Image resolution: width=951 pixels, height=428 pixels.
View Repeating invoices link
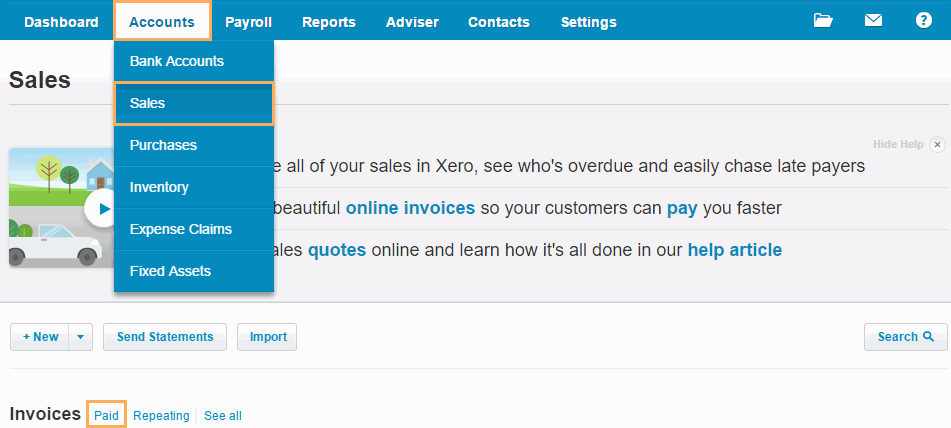tap(161, 415)
